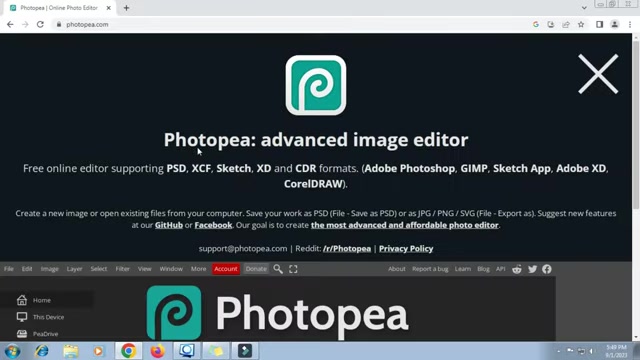The width and height of the screenshot is (640, 360).
Task: Open the Window menu
Action: [x=171, y=269]
